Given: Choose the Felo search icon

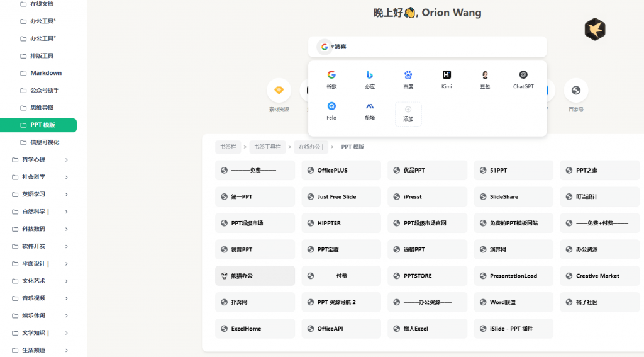Looking at the screenshot, I should [x=331, y=106].
